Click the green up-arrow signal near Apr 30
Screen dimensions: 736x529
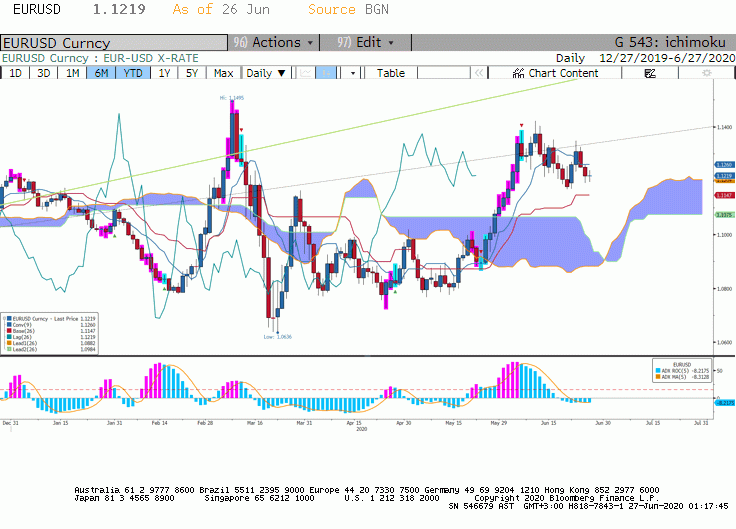tap(396, 291)
